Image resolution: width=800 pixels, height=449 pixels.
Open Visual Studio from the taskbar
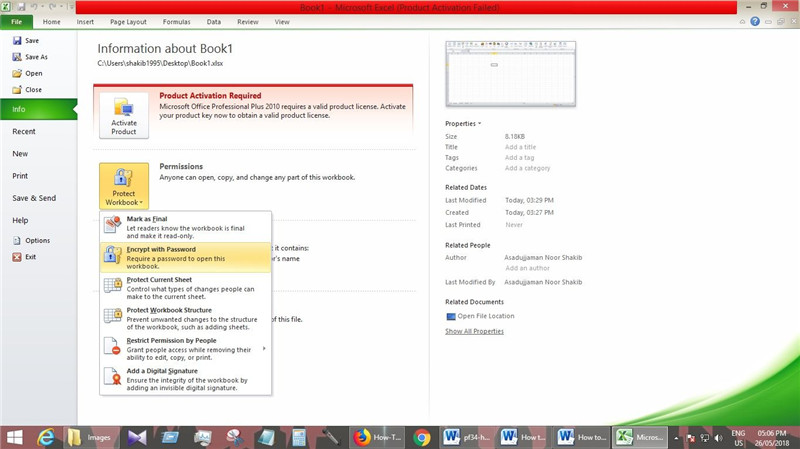(137, 437)
